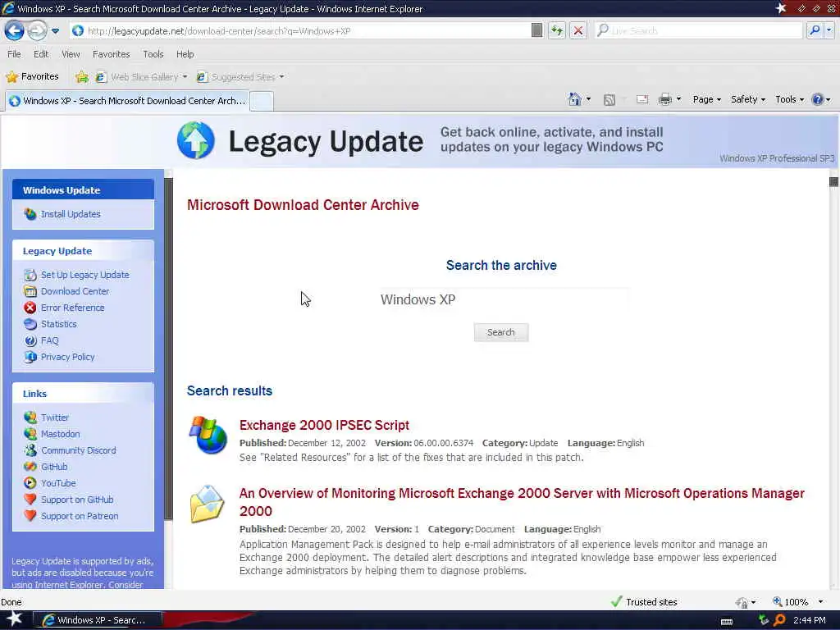Click the Windows globe icon for Exchange IPSEC
The image size is (840, 630).
pos(208,435)
